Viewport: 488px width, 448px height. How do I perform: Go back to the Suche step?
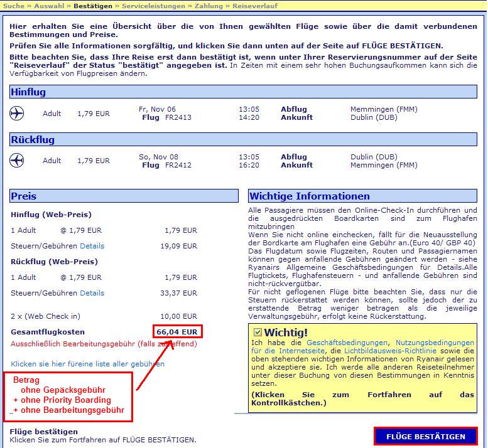point(14,6)
